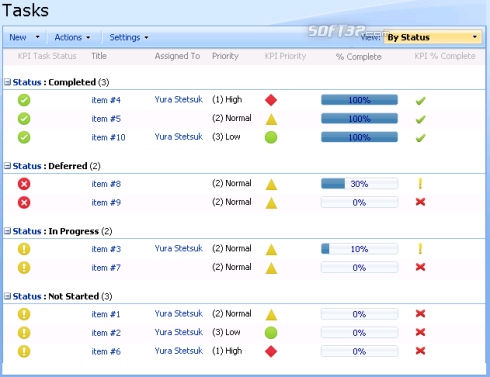The height and width of the screenshot is (377, 490).
Task: Click yellow warning status icon for item #1
Action: coord(24,314)
